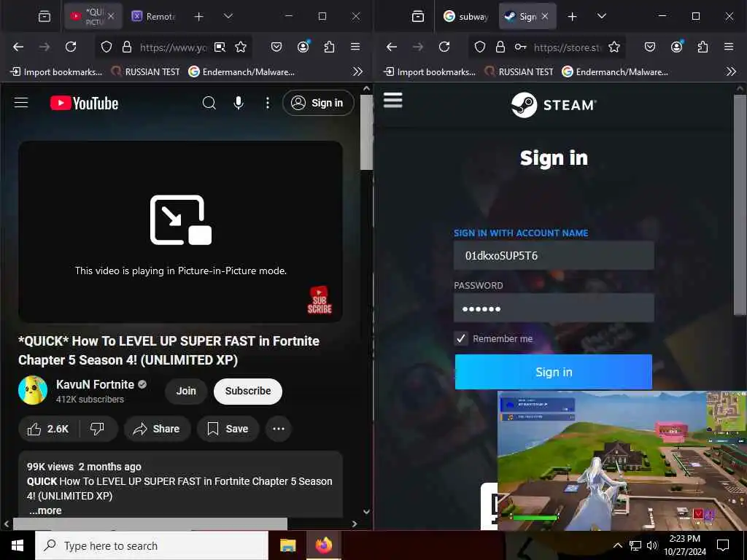Open Import bookmarks in left window
Viewport: 747px width, 560px height.
[x=57, y=72]
